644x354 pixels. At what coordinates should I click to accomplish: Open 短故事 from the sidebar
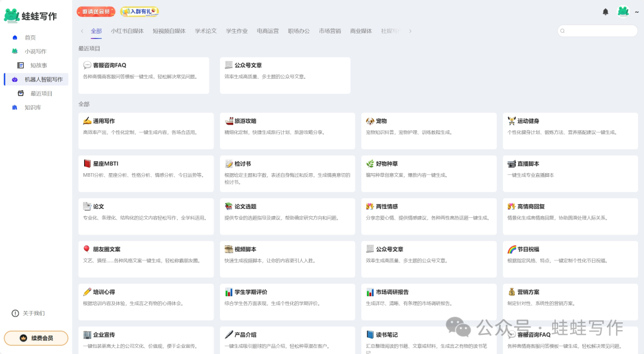[35, 65]
